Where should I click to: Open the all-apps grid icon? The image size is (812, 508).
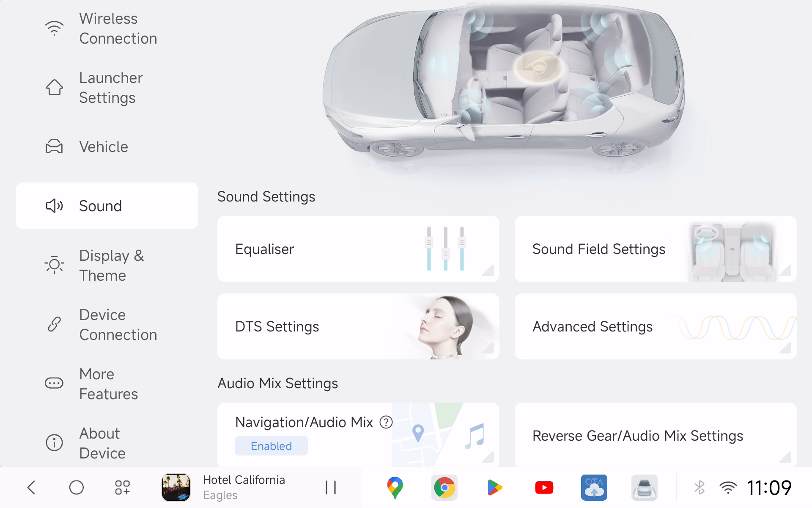click(x=123, y=487)
